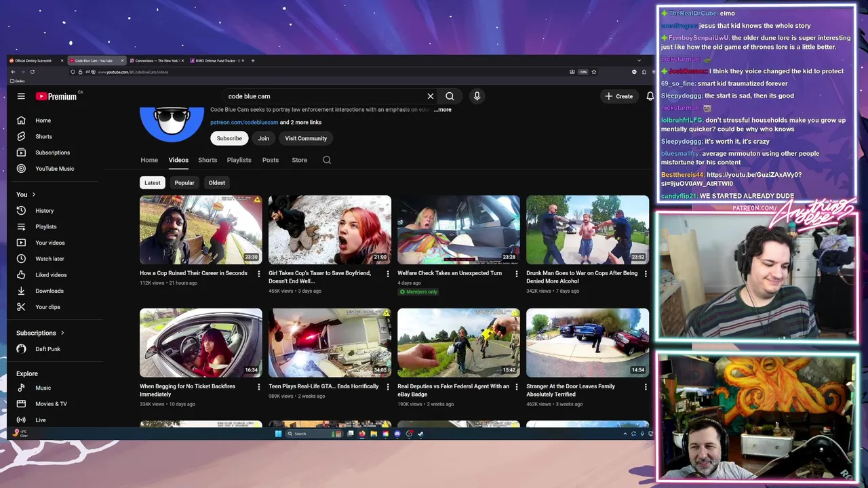Screen dimensions: 868x488
Task: Open File Explorer from the taskbar
Action: (x=374, y=434)
